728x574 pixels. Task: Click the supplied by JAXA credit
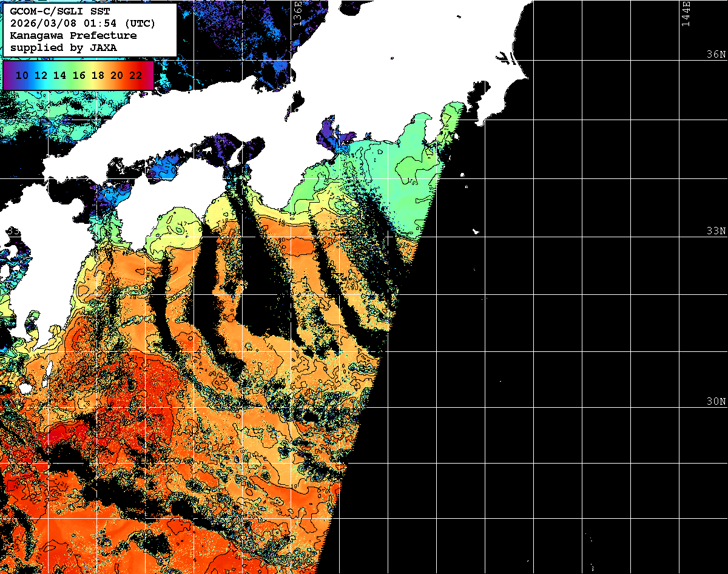point(63,47)
